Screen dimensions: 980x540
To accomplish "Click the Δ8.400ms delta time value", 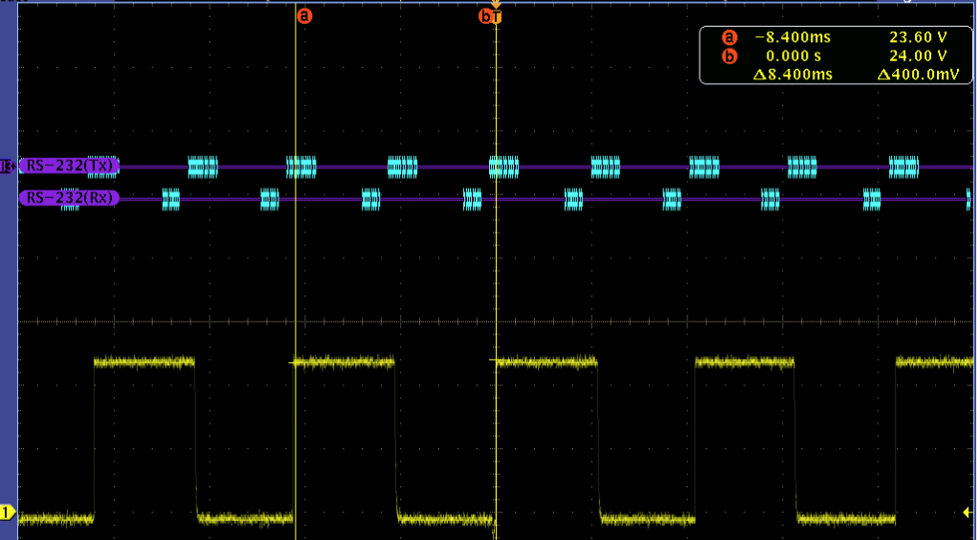I will [793, 74].
